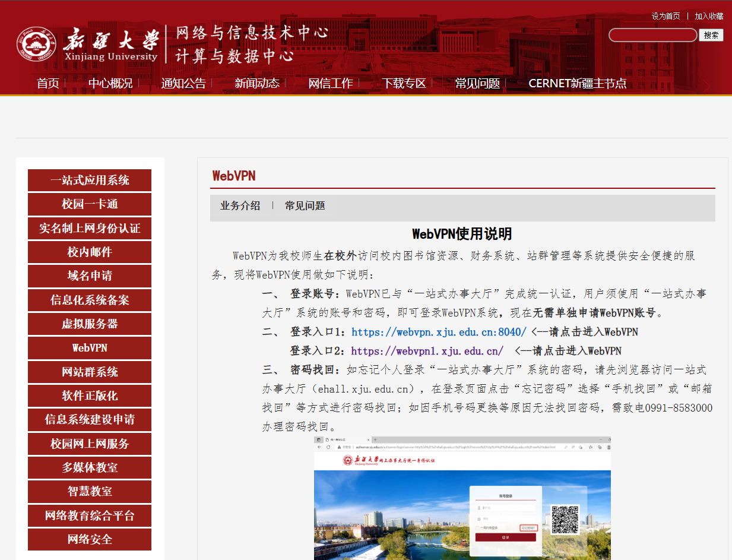Click the 计算与数据中心 header text

[x=235, y=56]
